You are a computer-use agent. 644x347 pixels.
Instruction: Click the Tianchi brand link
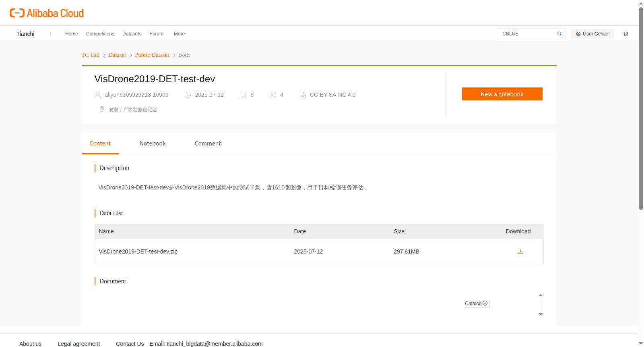pos(25,34)
